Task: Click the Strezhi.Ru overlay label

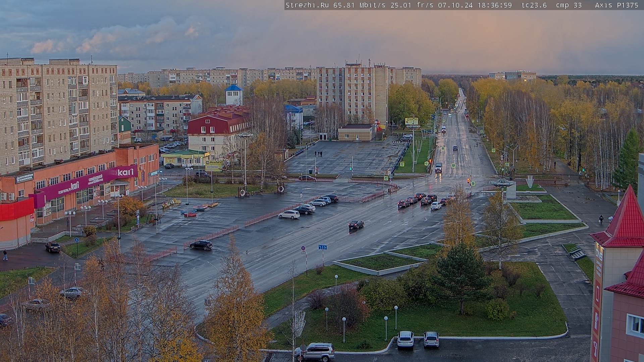Action: (x=307, y=5)
